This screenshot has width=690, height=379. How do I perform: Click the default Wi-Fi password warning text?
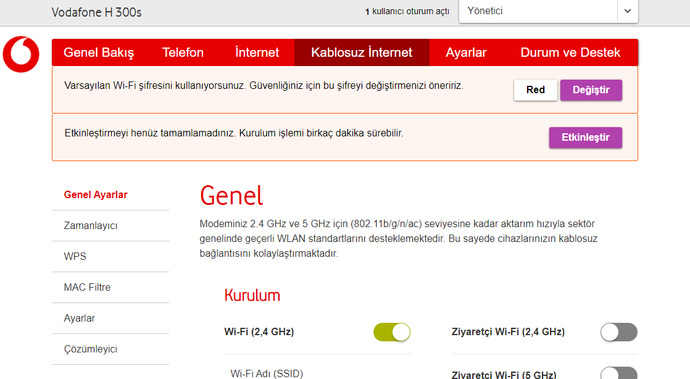pos(264,85)
